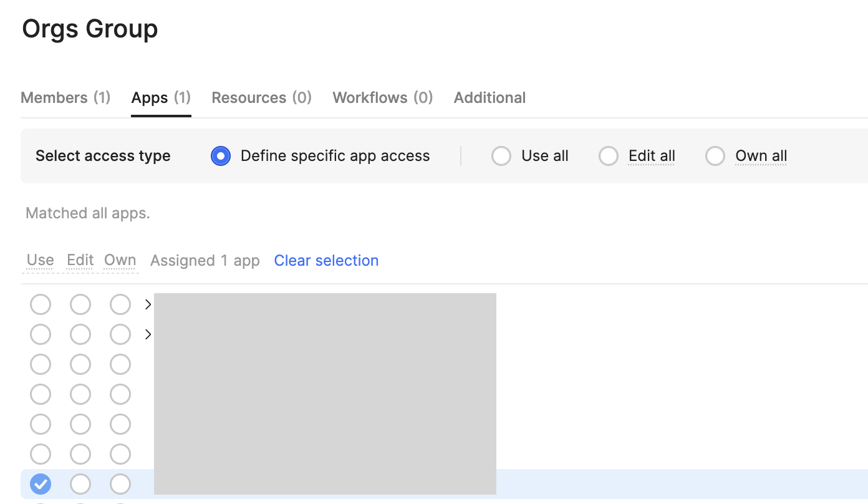The width and height of the screenshot is (868, 504).
Task: Expand the first folder row chevron
Action: click(x=148, y=304)
